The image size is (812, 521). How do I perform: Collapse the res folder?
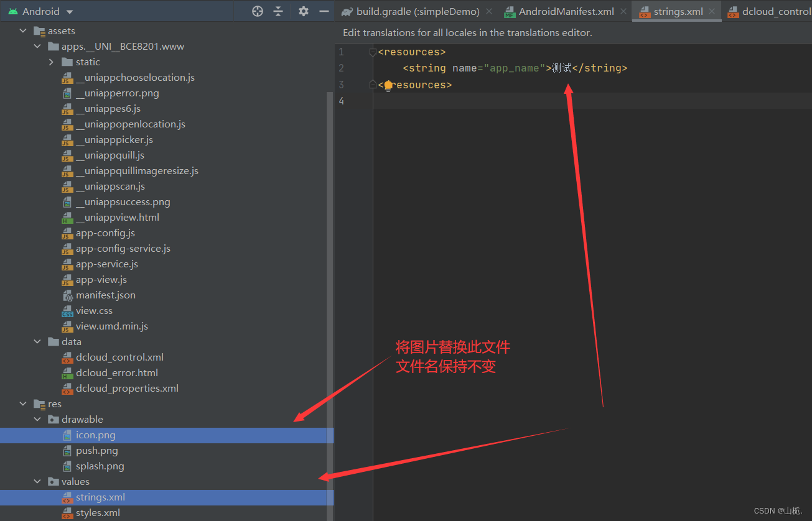click(24, 403)
